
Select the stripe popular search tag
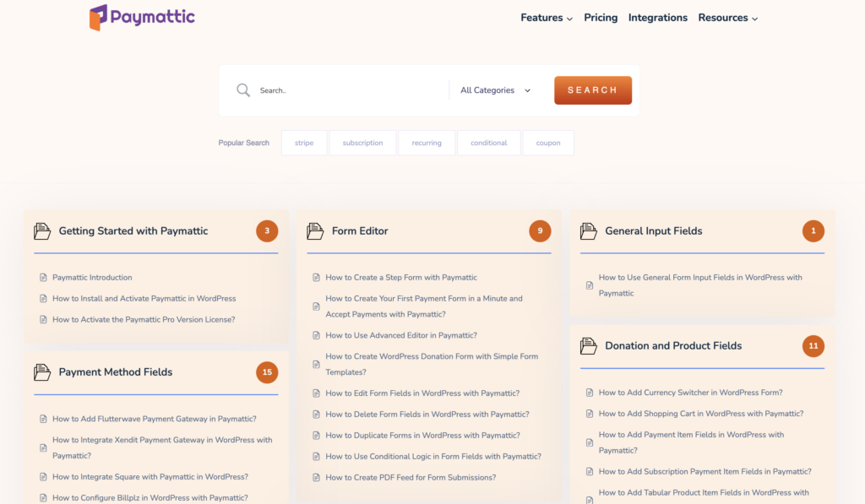[304, 143]
